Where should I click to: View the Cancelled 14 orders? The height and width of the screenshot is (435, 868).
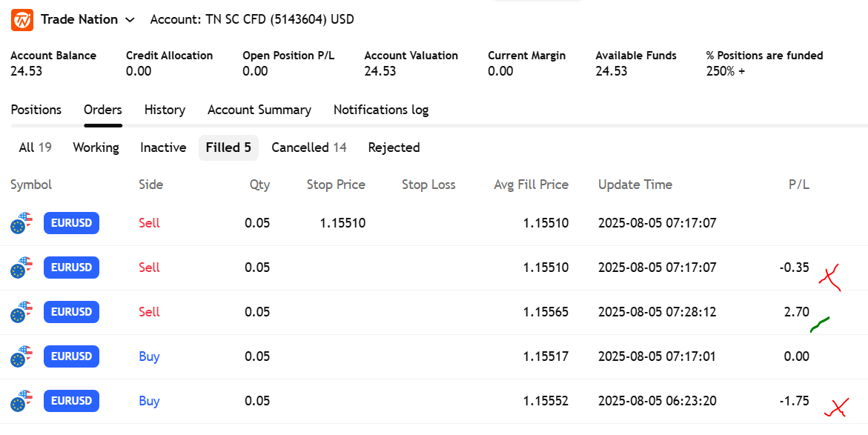click(308, 147)
